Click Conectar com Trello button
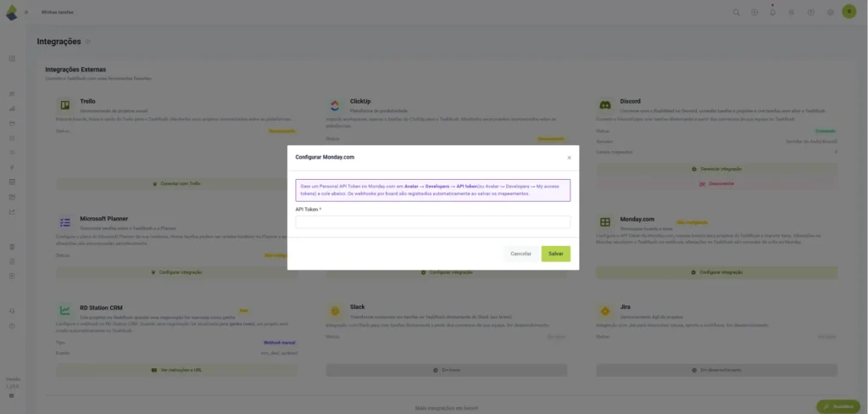The image size is (868, 414). (x=176, y=183)
